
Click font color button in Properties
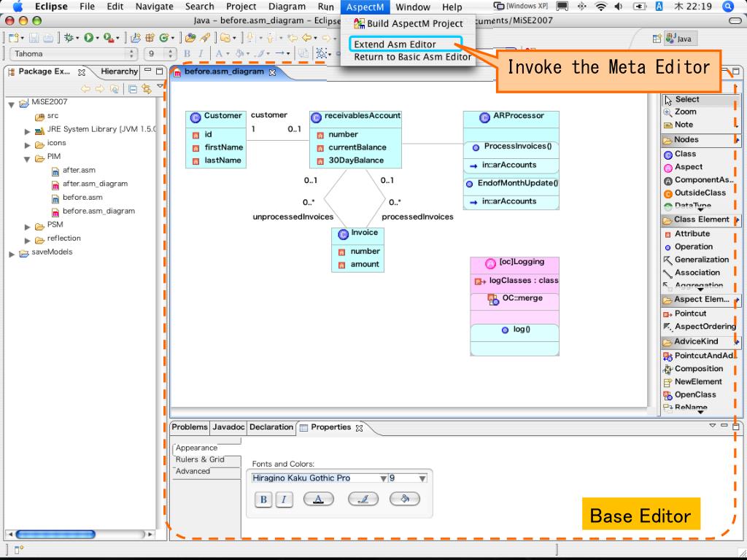coord(318,499)
